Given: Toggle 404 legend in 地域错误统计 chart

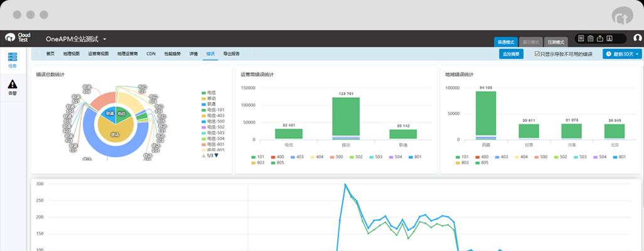Looking at the screenshot, I should coord(521,157).
